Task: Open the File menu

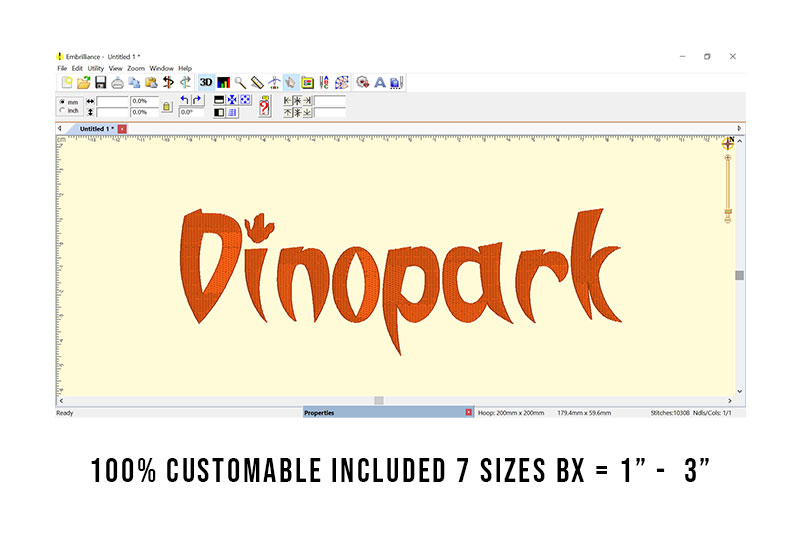Action: click(62, 68)
